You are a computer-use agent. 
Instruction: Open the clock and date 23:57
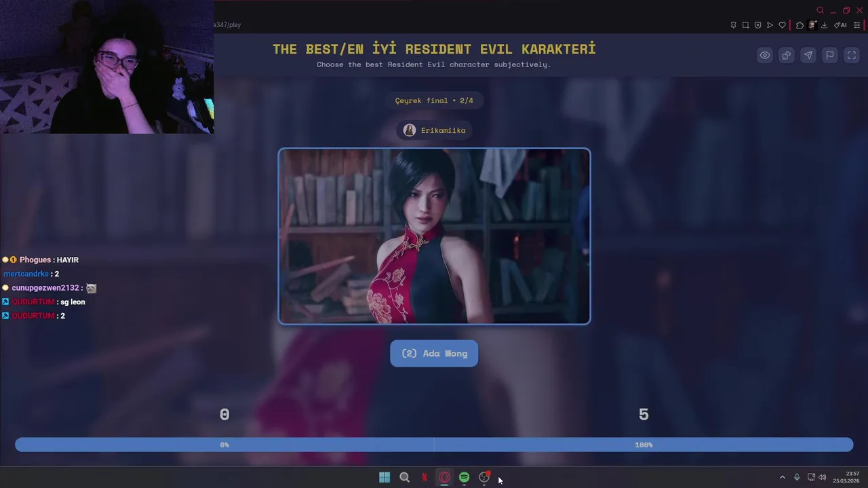coord(846,477)
